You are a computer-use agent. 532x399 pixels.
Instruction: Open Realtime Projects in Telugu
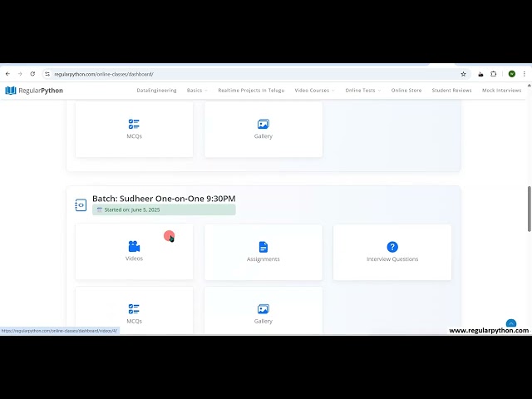[x=251, y=91]
